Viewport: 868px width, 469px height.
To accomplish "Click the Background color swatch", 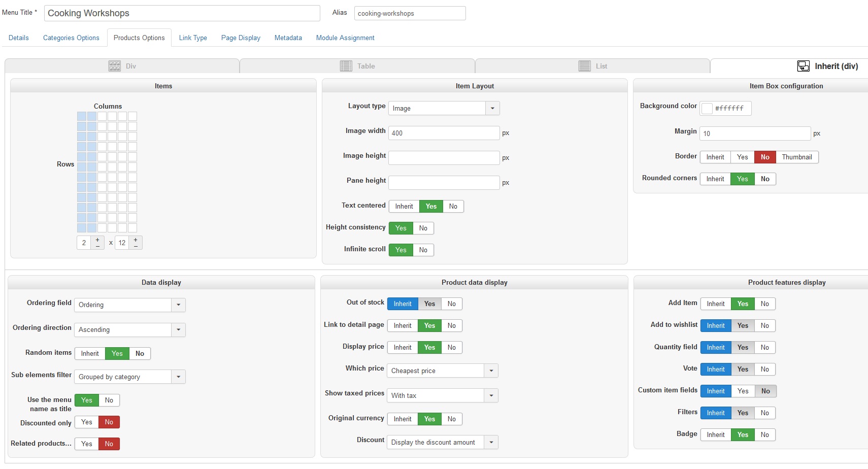I will click(707, 108).
